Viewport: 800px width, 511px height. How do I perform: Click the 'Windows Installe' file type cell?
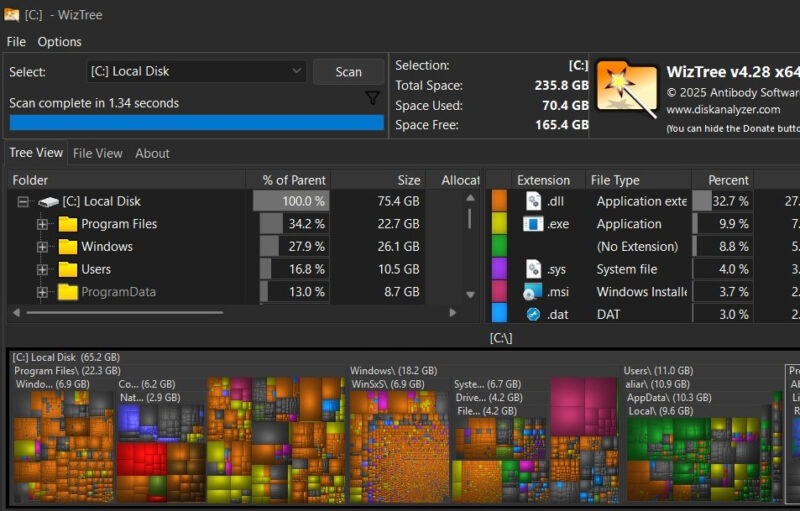click(x=641, y=292)
